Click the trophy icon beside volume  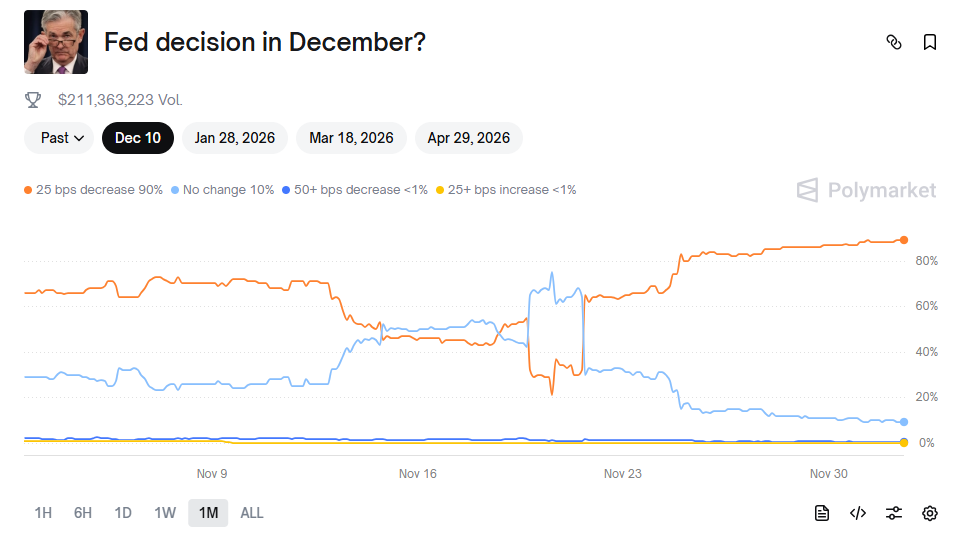point(33,100)
